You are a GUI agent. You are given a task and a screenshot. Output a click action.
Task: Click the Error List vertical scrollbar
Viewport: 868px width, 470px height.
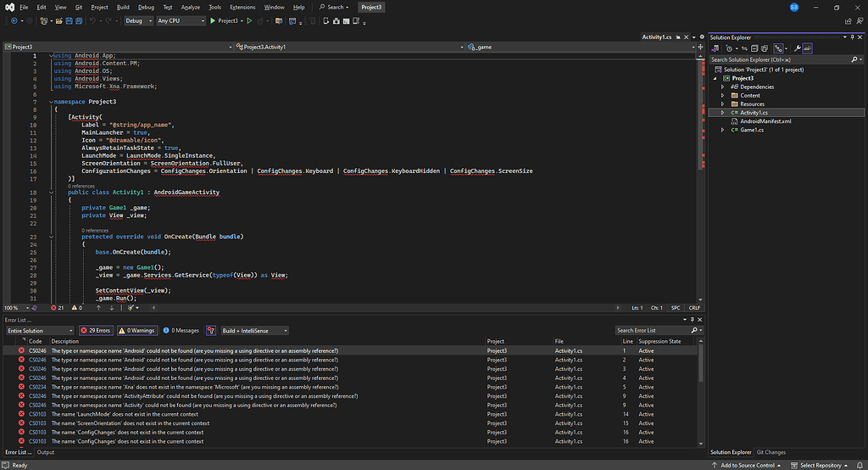[x=700, y=365]
